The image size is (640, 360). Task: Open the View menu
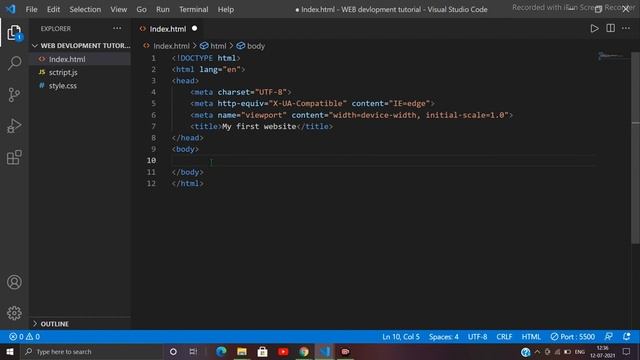click(x=118, y=9)
